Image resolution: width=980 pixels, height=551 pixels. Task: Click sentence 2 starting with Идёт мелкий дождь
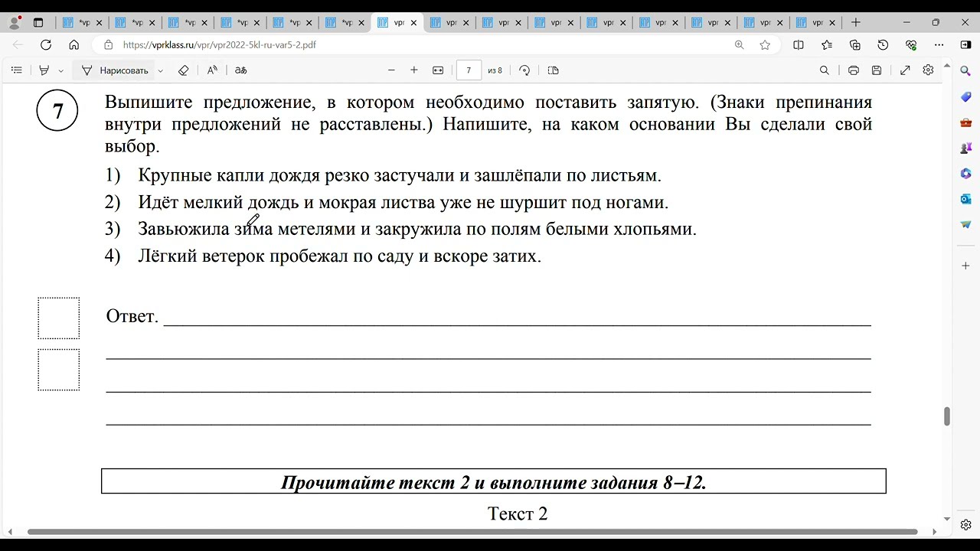coord(403,203)
